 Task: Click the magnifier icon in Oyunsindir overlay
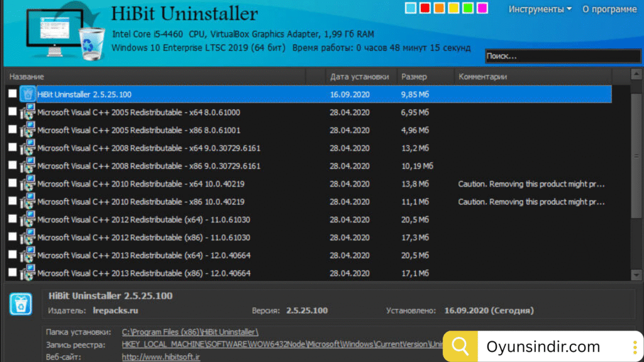click(x=461, y=346)
